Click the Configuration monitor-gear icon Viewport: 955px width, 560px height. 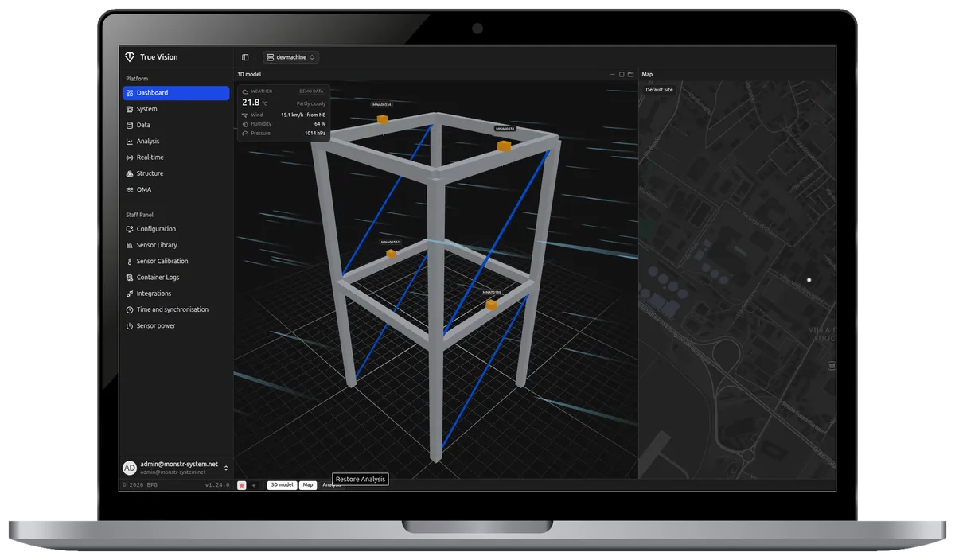130,229
